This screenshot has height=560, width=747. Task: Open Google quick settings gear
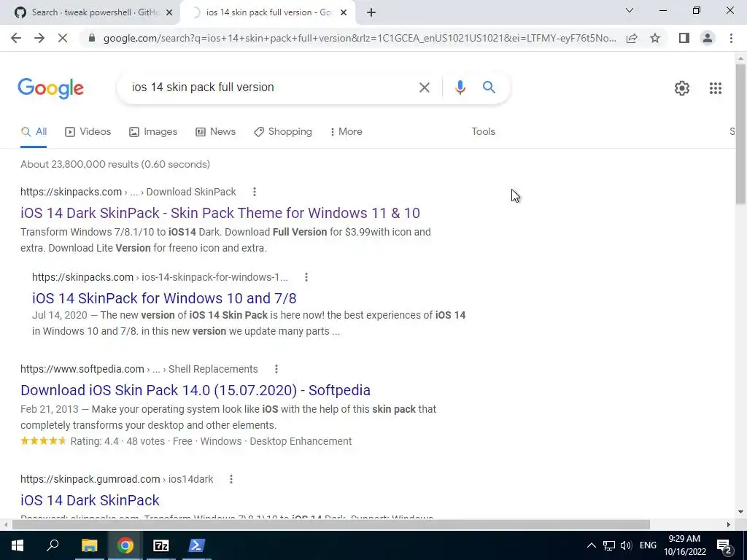pos(682,88)
